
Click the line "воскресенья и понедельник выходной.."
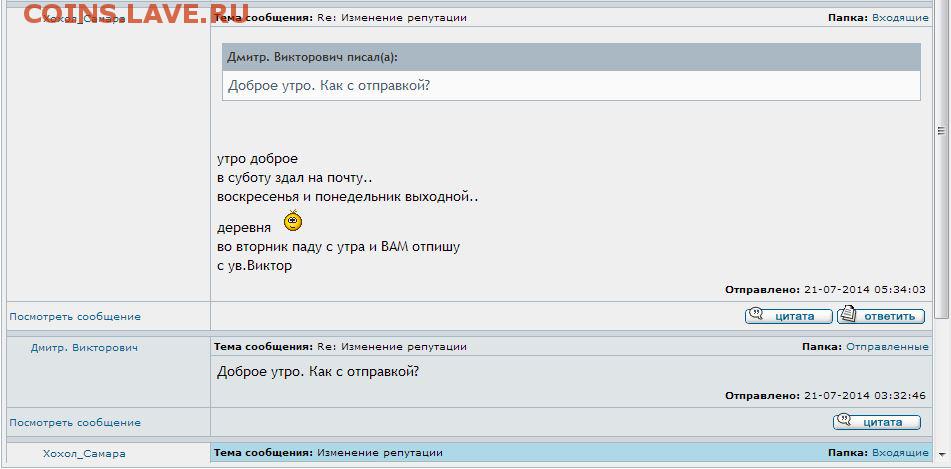point(348,198)
